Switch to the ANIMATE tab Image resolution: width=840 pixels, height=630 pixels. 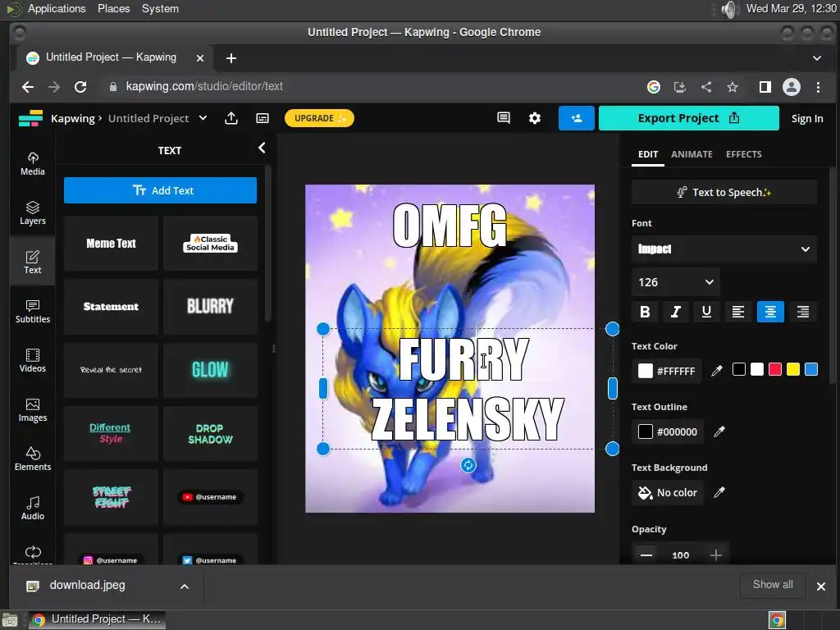tap(692, 154)
